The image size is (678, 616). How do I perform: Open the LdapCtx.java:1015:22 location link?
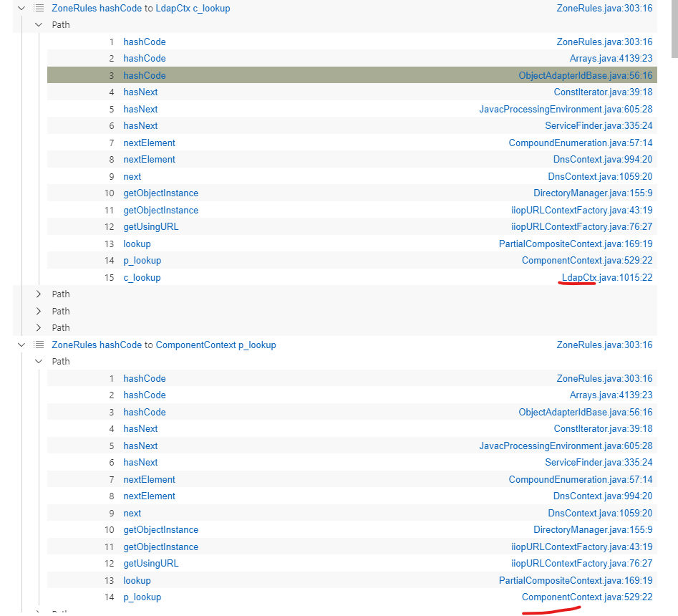click(606, 278)
